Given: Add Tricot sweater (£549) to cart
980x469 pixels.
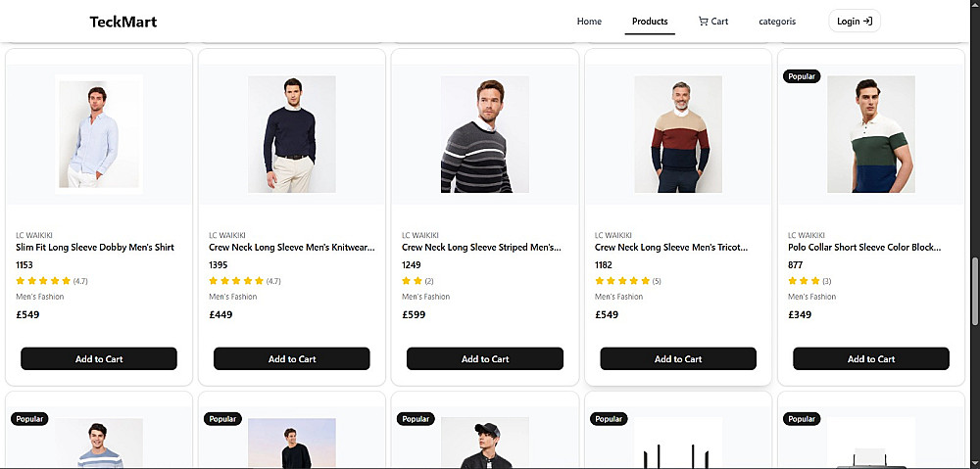Looking at the screenshot, I should [x=678, y=359].
